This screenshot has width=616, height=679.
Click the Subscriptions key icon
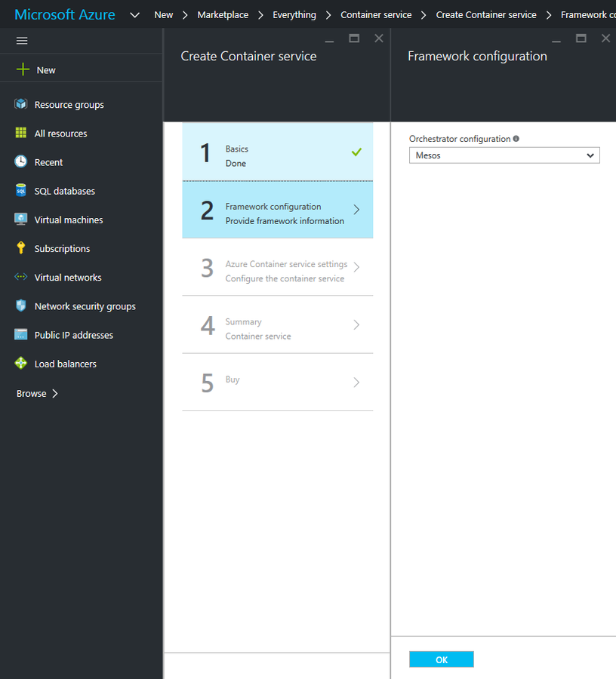[x=21, y=247]
